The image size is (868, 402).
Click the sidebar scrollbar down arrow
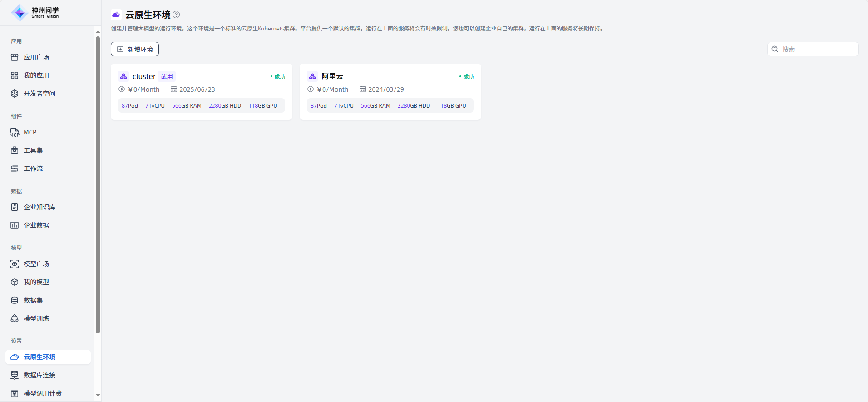pos(98,396)
